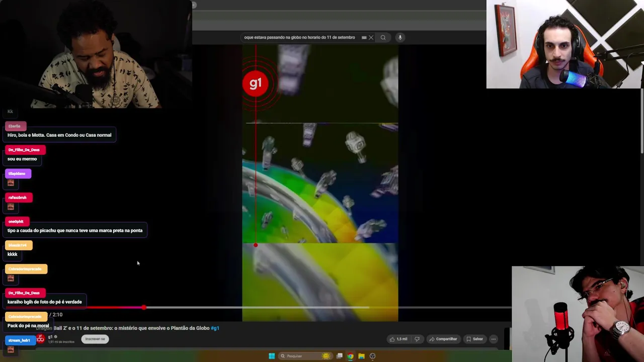Click the red playhead on video progress bar
This screenshot has height=362, width=644.
click(x=144, y=307)
